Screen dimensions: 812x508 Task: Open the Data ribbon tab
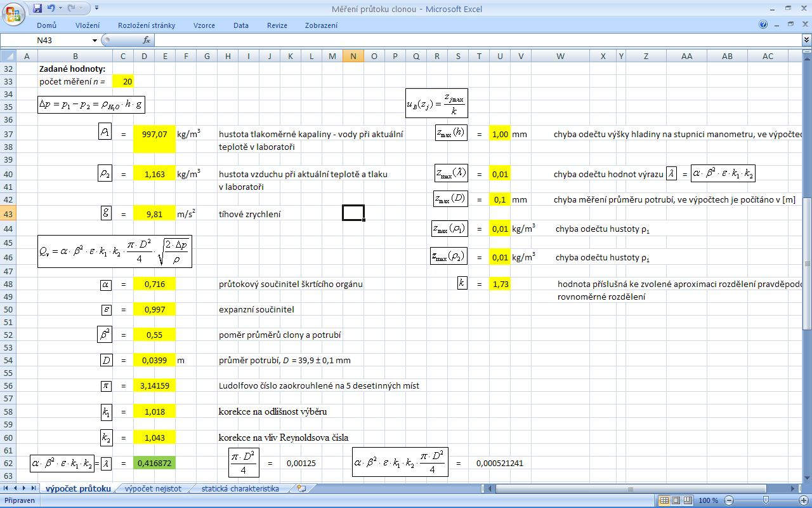click(241, 25)
